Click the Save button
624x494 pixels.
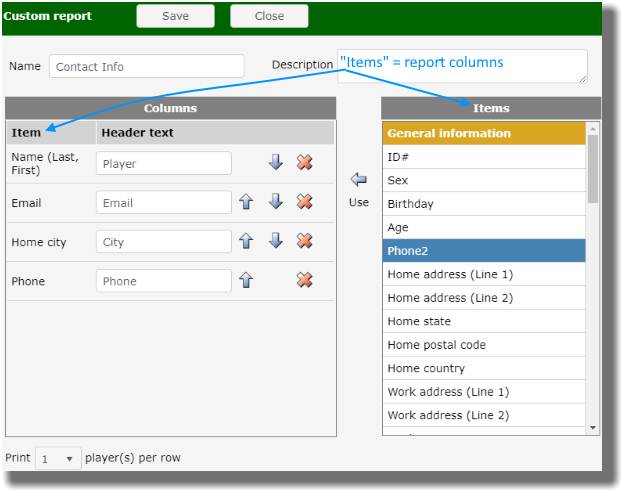[x=176, y=16]
